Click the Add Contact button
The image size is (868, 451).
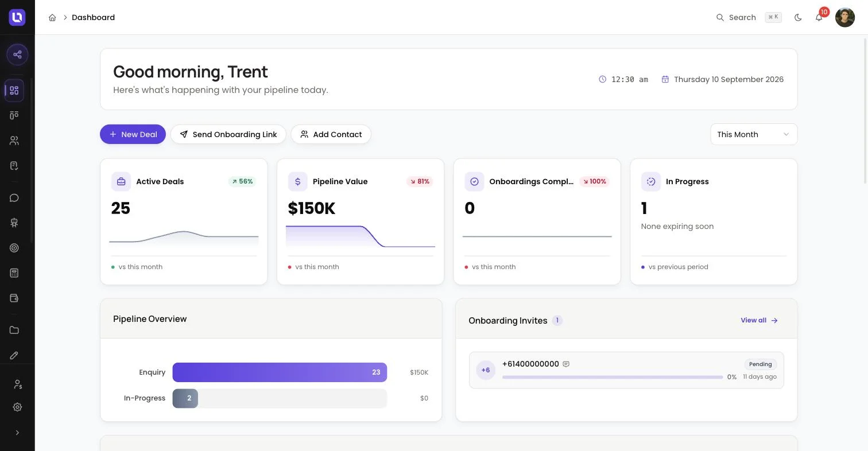[331, 134]
